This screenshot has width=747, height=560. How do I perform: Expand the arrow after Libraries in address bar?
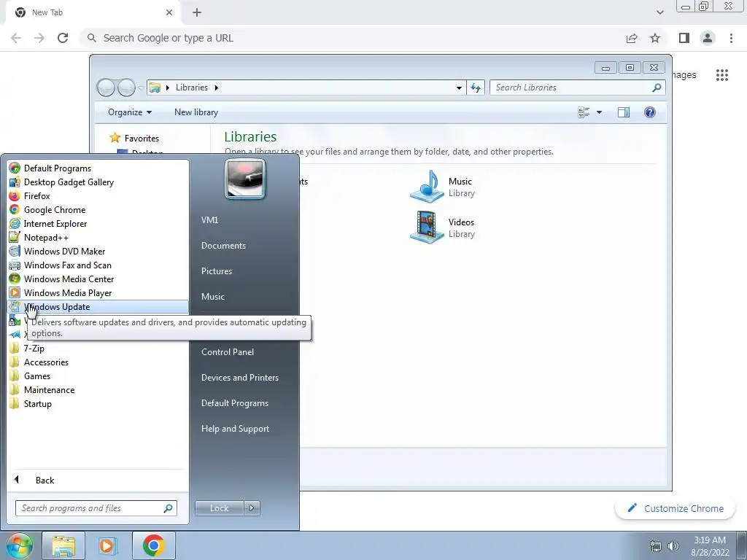click(x=216, y=87)
